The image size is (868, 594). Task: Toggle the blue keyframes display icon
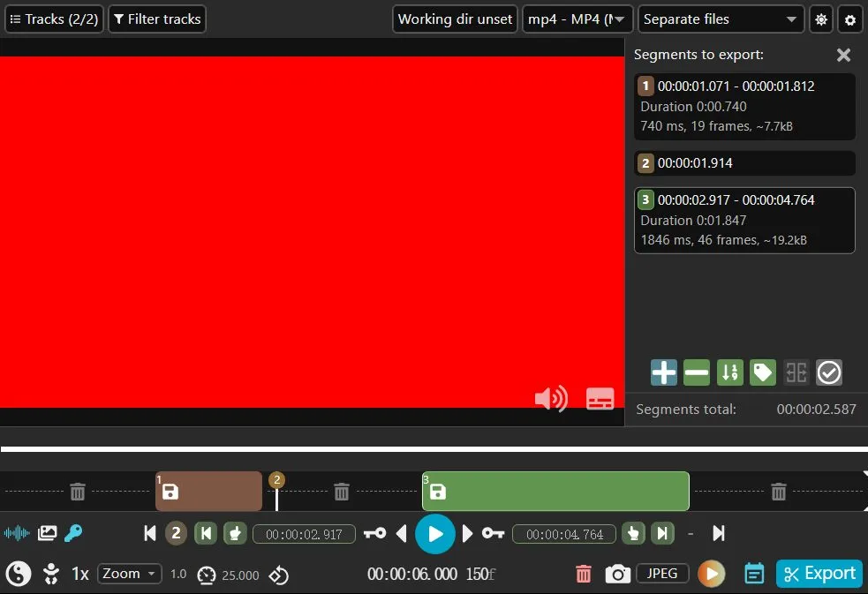click(x=73, y=533)
